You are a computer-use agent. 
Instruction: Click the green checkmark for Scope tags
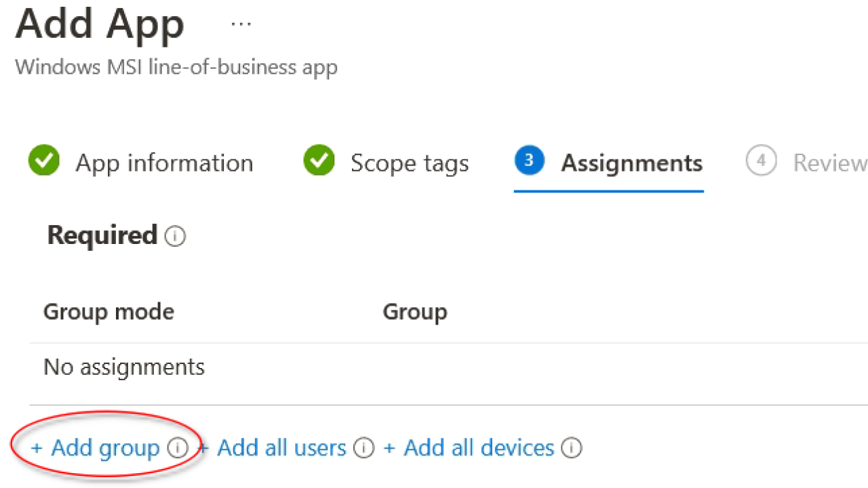pos(319,162)
